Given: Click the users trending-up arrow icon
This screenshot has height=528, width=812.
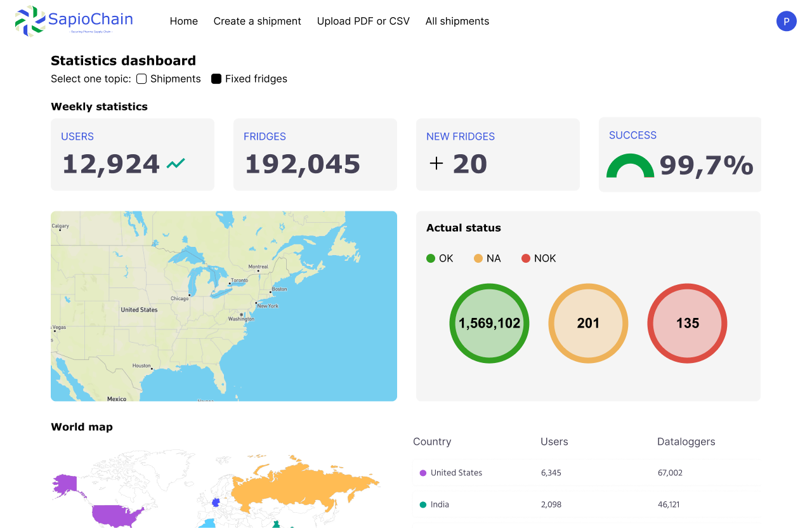Looking at the screenshot, I should 176,164.
